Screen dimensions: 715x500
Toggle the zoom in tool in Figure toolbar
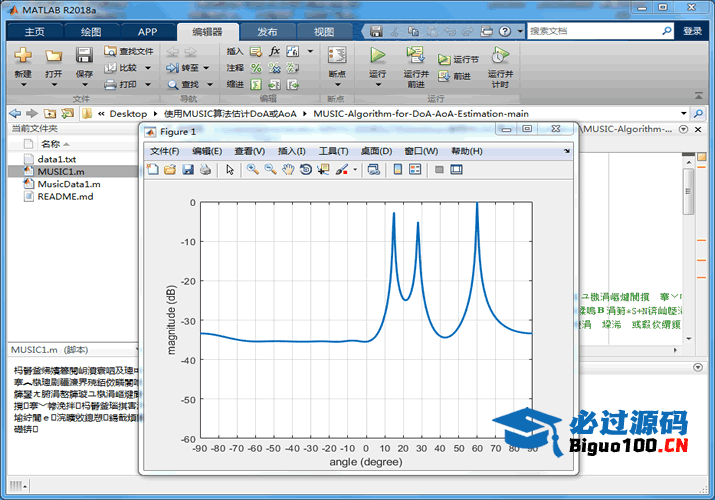tap(253, 170)
